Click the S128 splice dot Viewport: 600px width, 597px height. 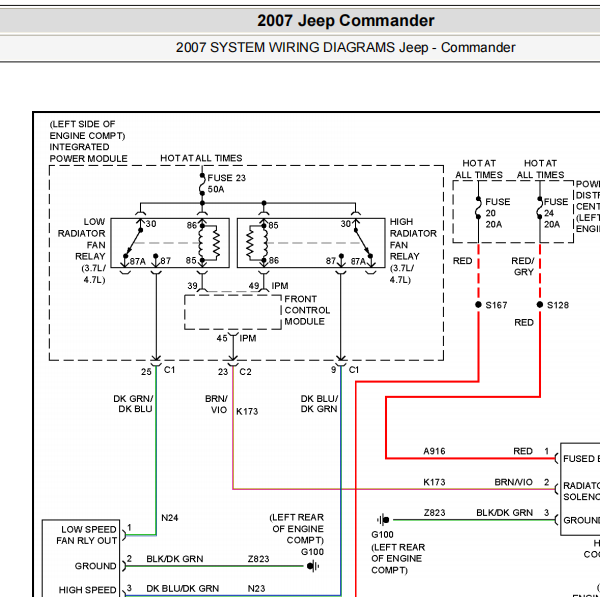coord(540,305)
